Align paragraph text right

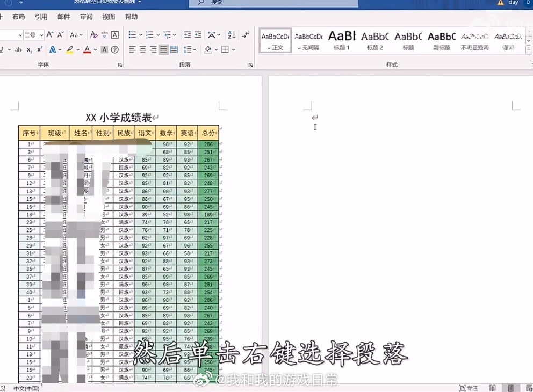tap(153, 49)
